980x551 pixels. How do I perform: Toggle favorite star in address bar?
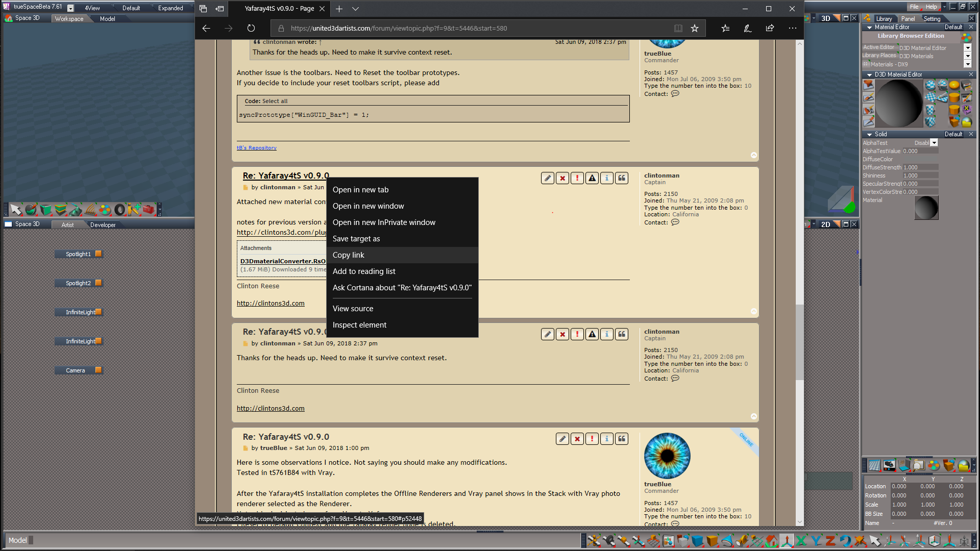[695, 29]
